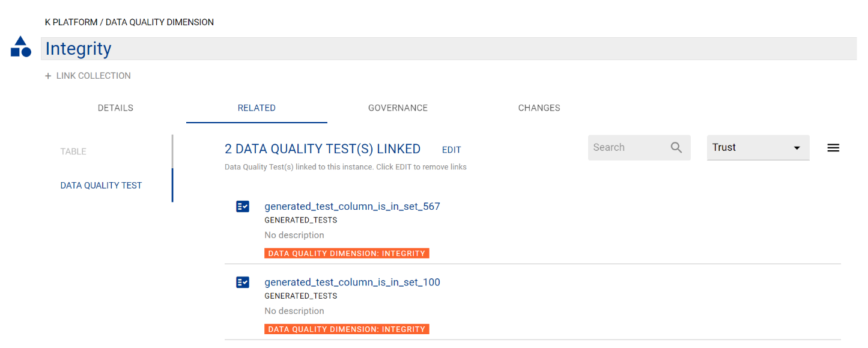Click the Link Collection button
Screen dimensions: 868x348
[x=93, y=76]
